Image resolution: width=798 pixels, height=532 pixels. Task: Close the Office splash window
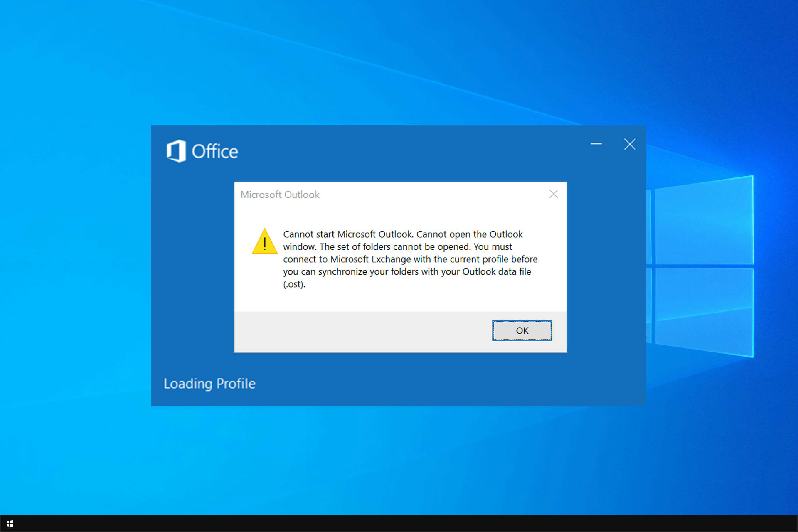[630, 144]
